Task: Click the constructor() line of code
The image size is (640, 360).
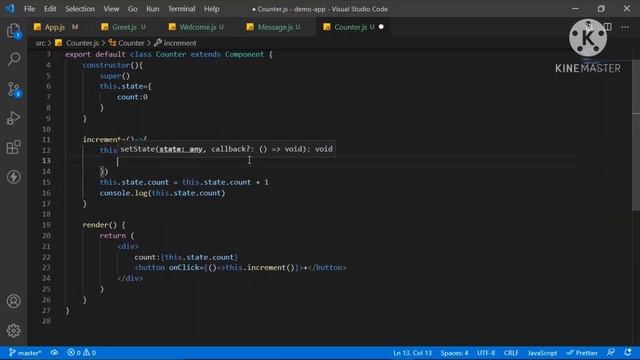Action: coord(113,65)
